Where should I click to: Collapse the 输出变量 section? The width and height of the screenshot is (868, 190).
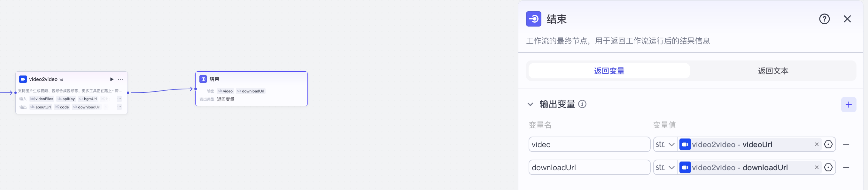(x=531, y=104)
